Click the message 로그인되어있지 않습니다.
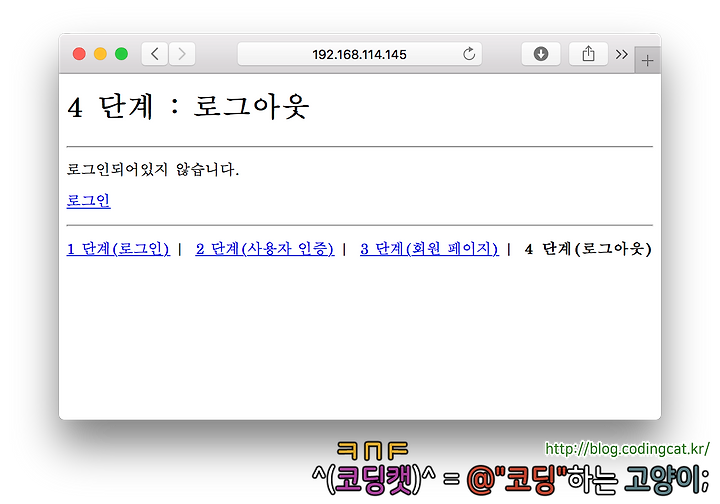Screen dimensions: 720x504 pyautogui.click(x=153, y=169)
